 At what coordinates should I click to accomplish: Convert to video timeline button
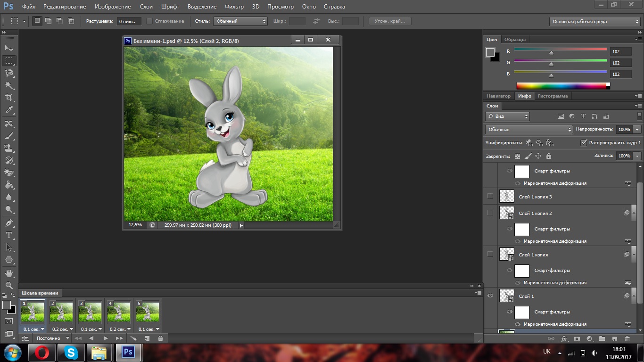point(25,338)
